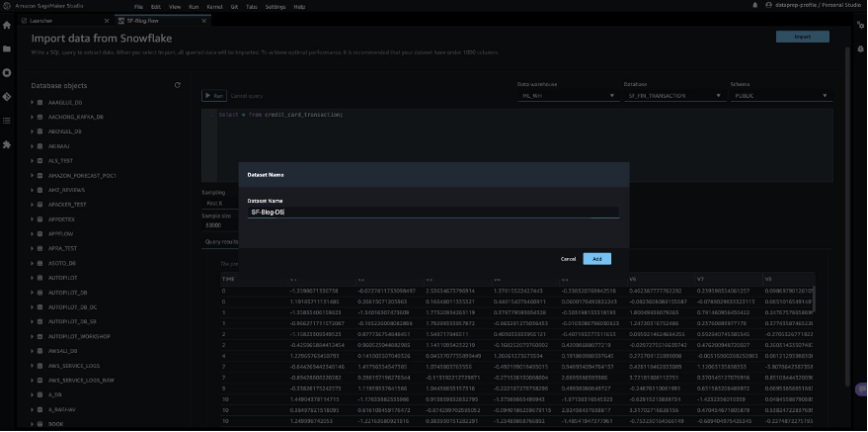Image resolution: width=868 pixels, height=432 pixels.
Task: Expand the AMAZON_FORECAST_POC1 node
Action: [x=33, y=176]
